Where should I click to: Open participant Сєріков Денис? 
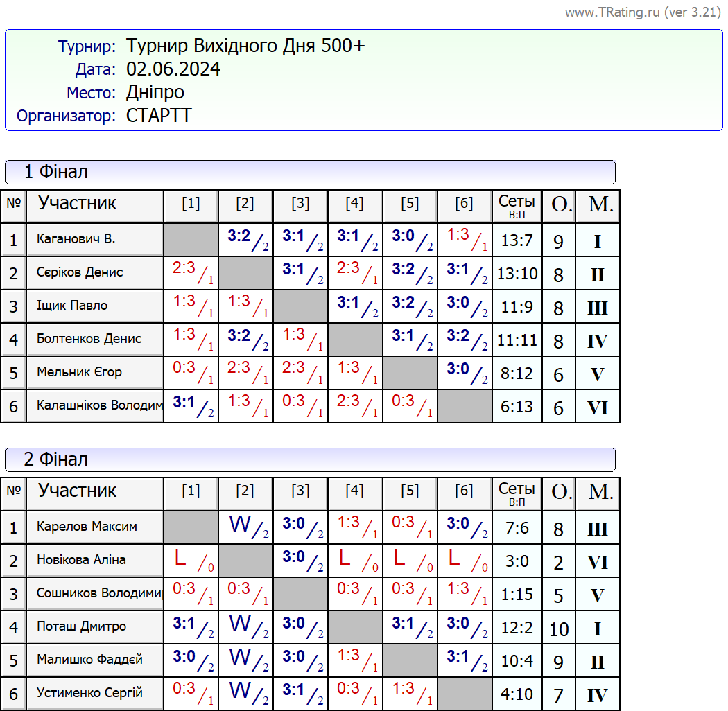tap(80, 273)
